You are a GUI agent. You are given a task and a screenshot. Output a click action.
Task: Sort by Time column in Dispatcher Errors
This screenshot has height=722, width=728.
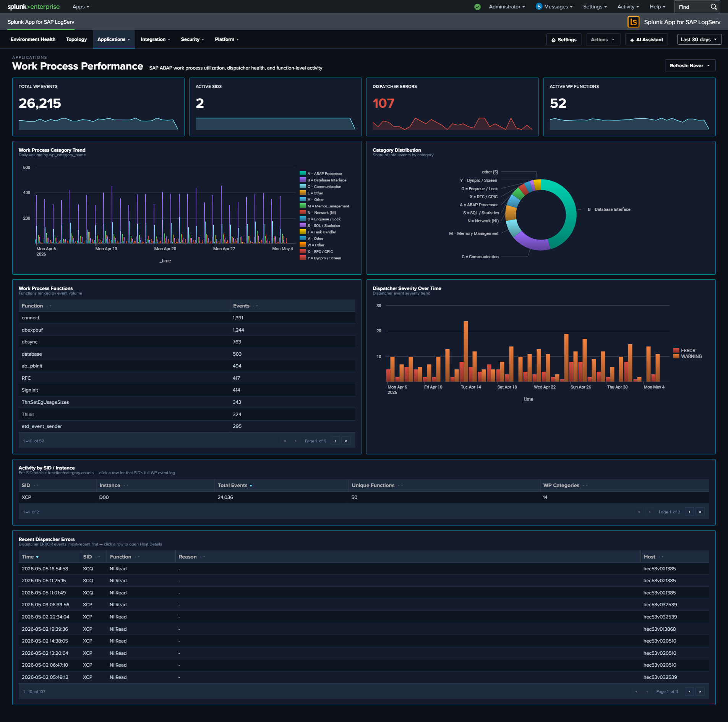(x=30, y=557)
